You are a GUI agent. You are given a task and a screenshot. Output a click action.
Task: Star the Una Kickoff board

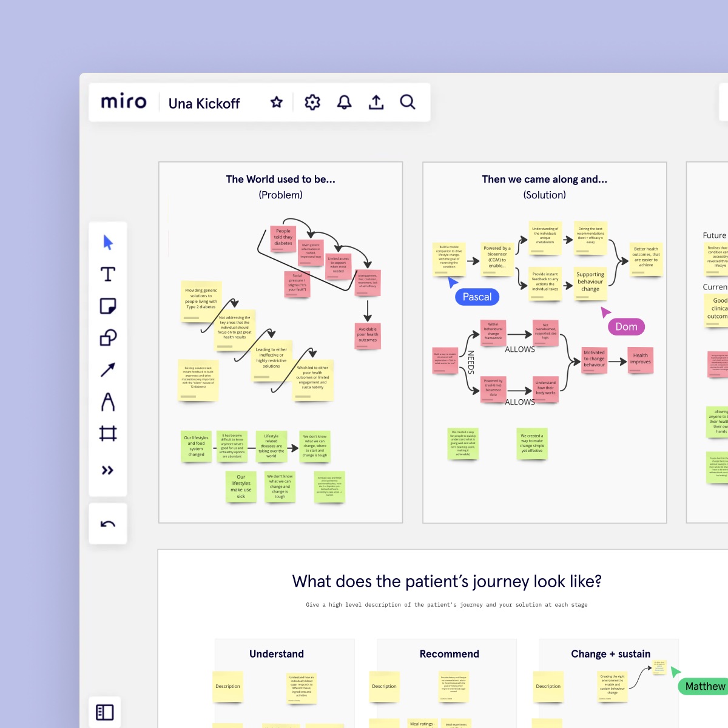[277, 103]
